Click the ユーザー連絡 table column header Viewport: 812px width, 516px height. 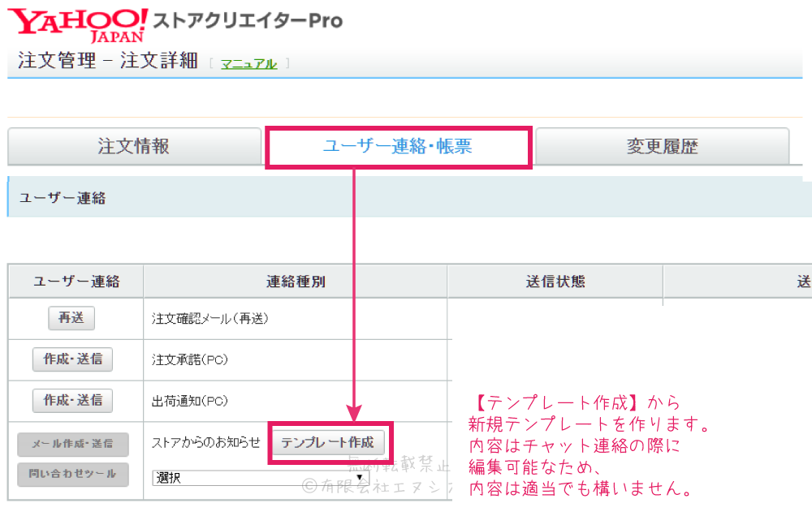point(76,282)
